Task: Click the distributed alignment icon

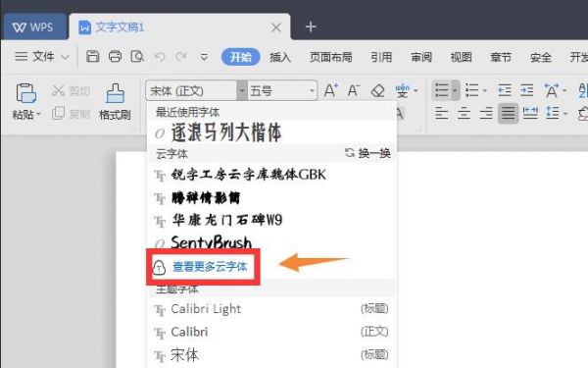Action: 530,113
